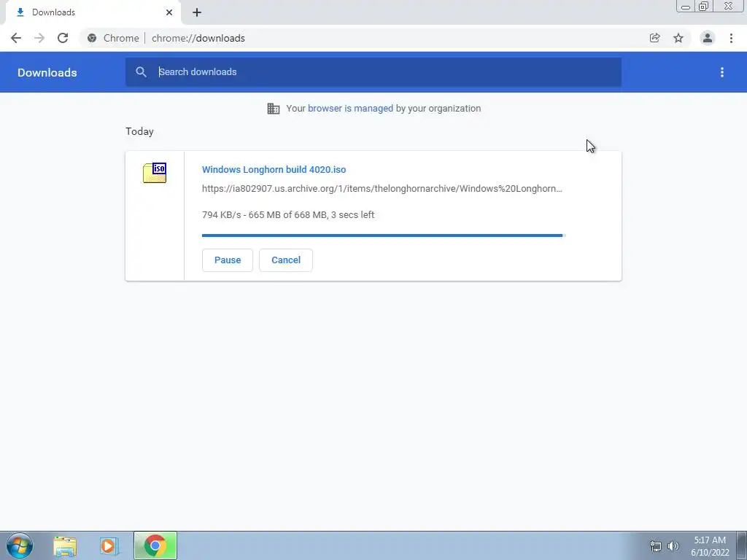
Task: Click the Chrome taskbar button
Action: point(155,545)
